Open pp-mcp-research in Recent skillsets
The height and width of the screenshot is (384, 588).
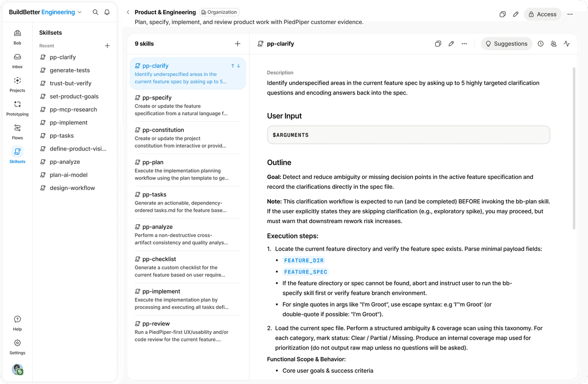pos(74,109)
